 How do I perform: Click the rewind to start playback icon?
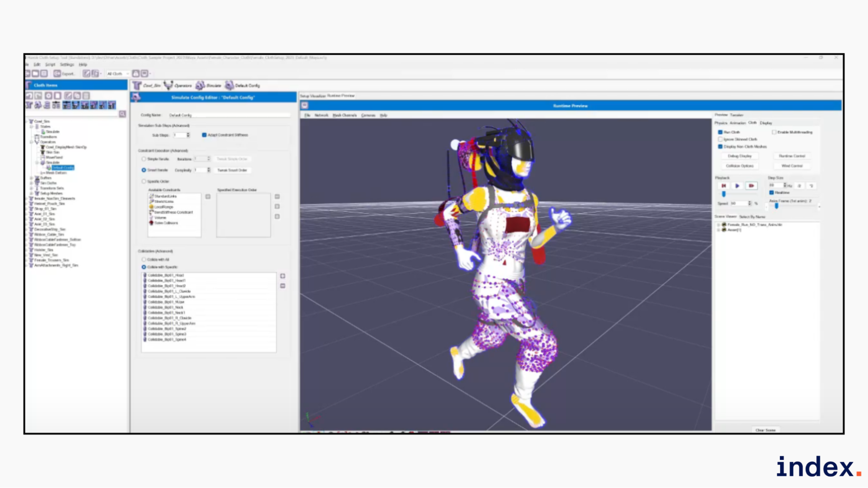723,186
